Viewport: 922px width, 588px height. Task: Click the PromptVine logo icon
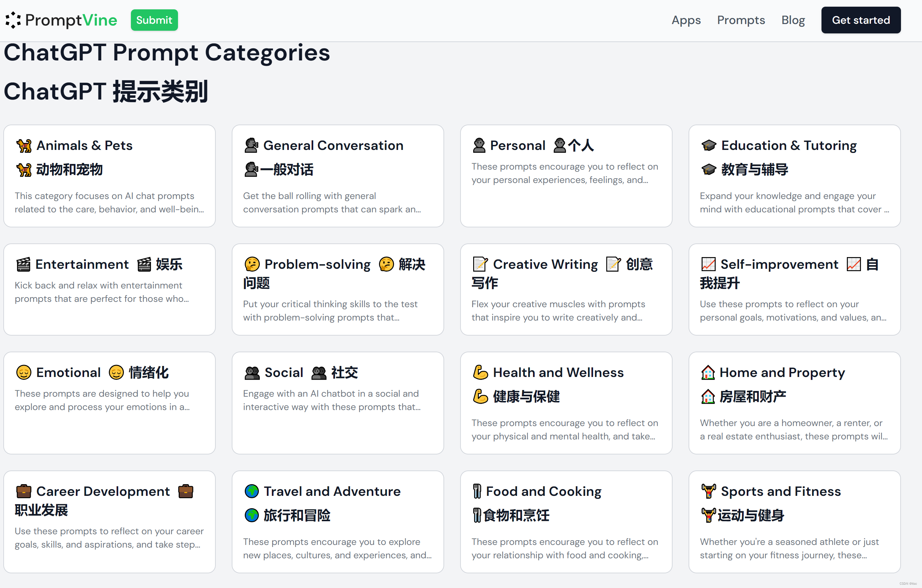(x=13, y=20)
